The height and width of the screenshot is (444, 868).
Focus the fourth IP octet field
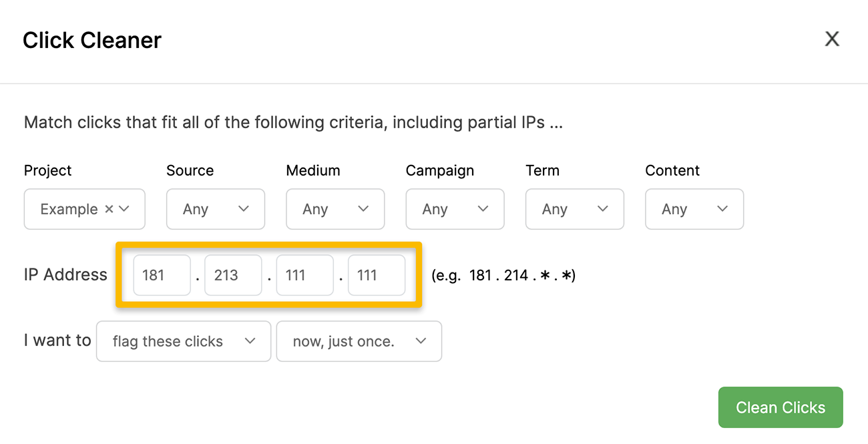pos(377,275)
